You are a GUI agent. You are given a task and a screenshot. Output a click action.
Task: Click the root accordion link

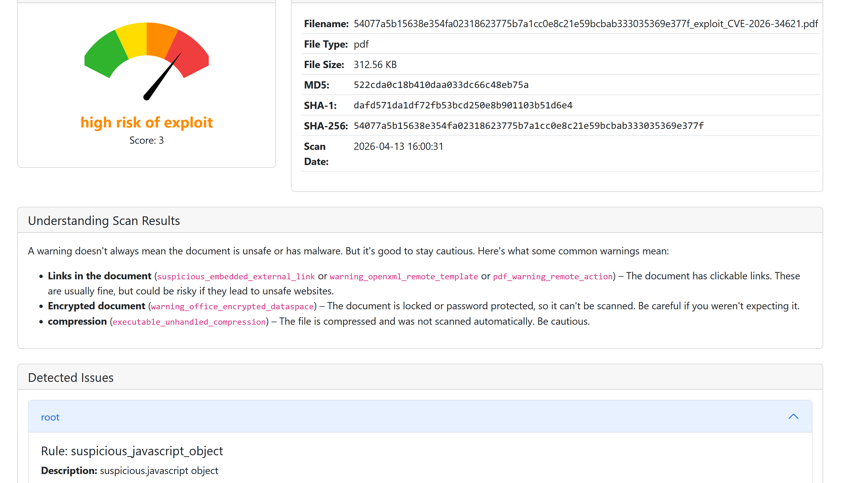(50, 417)
